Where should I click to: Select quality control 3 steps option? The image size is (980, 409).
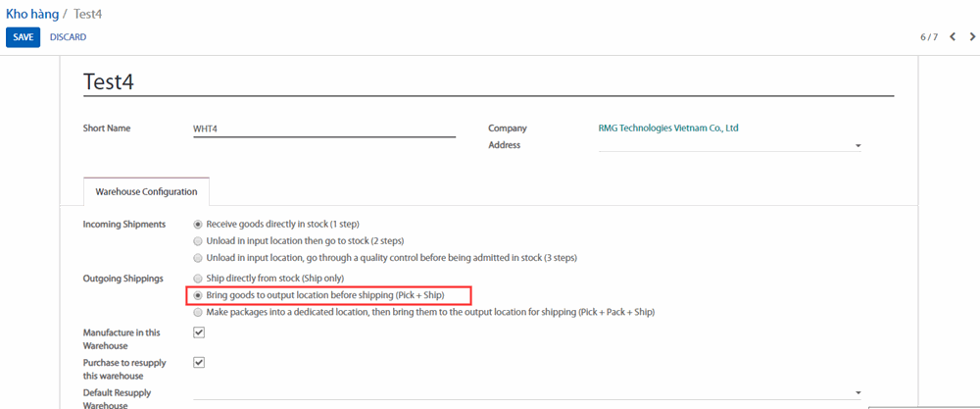(x=199, y=258)
